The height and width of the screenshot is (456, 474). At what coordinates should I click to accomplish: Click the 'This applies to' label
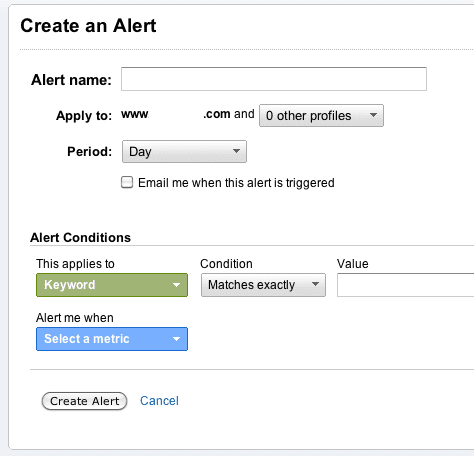click(x=75, y=264)
